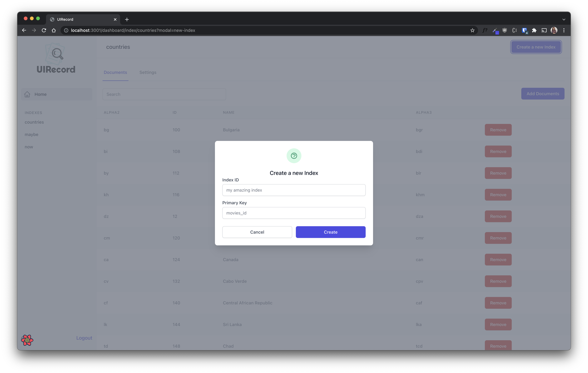
Task: Open the browser Extensions puzzle icon
Action: point(534,30)
